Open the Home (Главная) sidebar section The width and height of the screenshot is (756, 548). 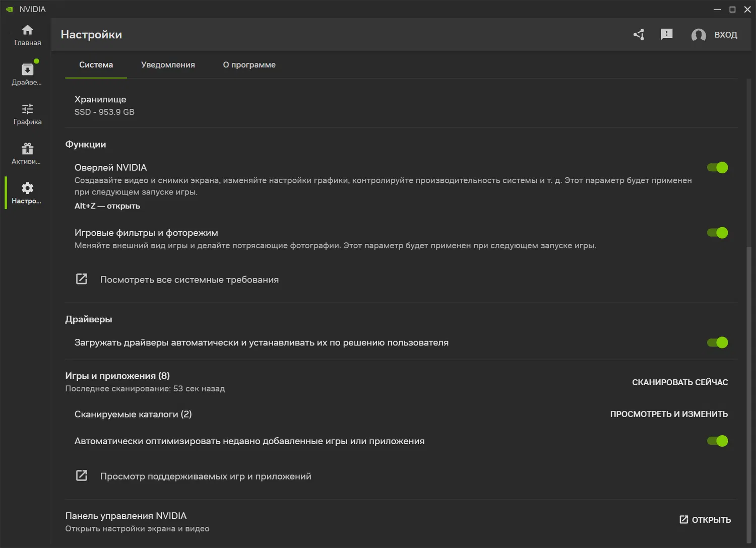pos(27,35)
